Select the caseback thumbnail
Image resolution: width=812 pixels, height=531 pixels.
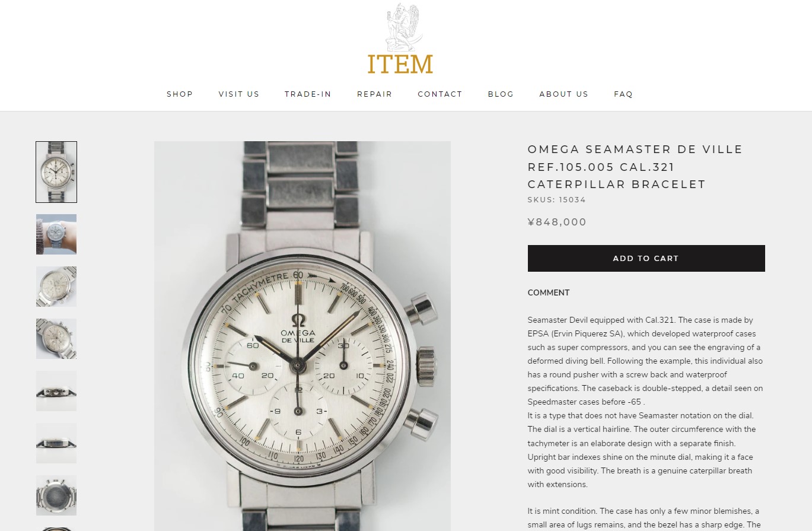point(56,495)
